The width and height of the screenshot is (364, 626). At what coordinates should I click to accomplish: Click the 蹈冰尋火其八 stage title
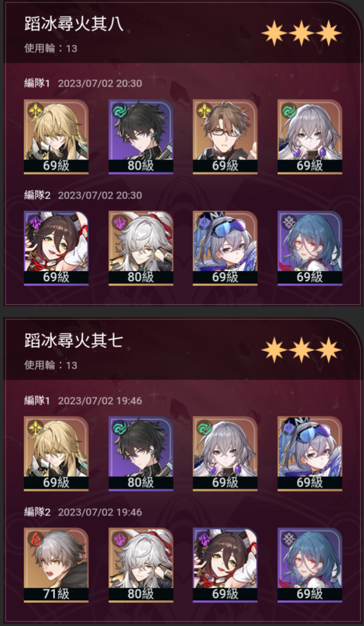click(x=74, y=24)
